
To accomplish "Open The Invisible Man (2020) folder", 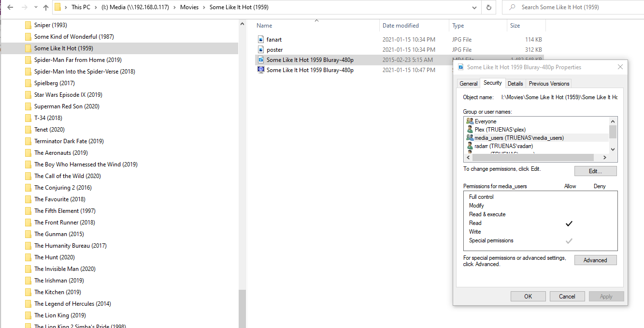I will point(65,269).
